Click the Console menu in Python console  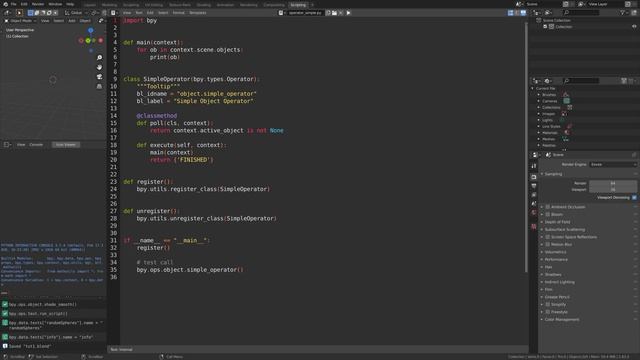pos(36,144)
